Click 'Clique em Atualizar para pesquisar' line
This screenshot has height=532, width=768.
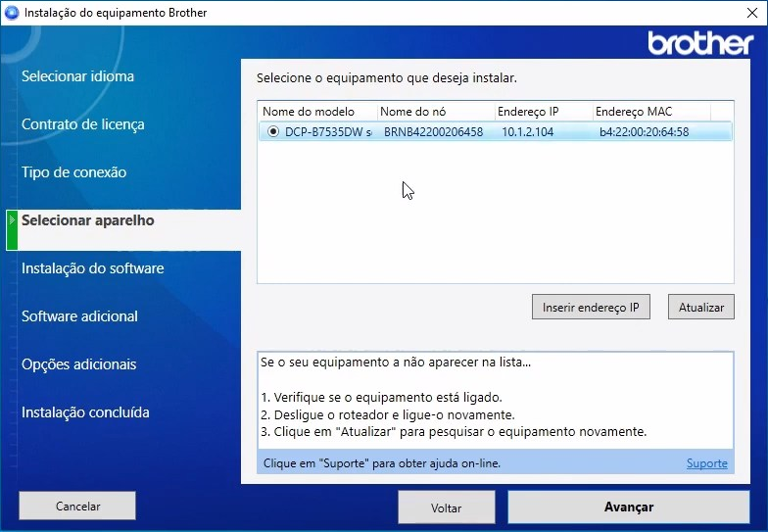[x=454, y=432]
